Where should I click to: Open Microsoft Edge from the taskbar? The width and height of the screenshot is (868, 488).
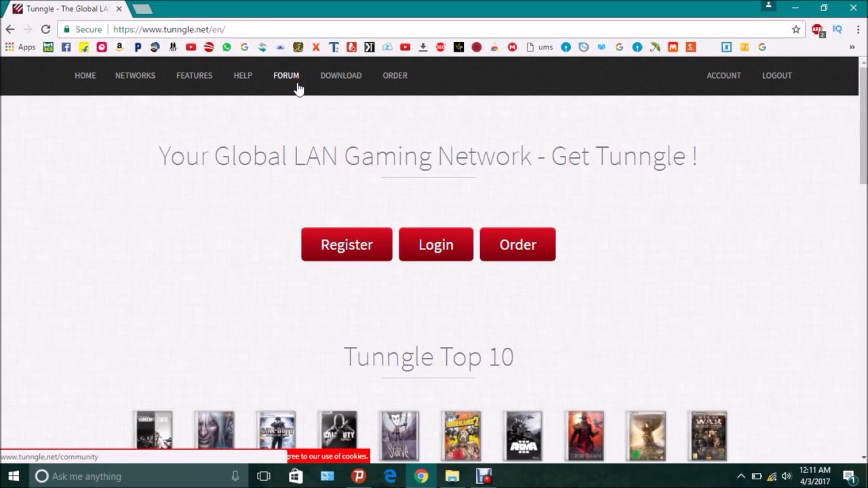(x=391, y=476)
